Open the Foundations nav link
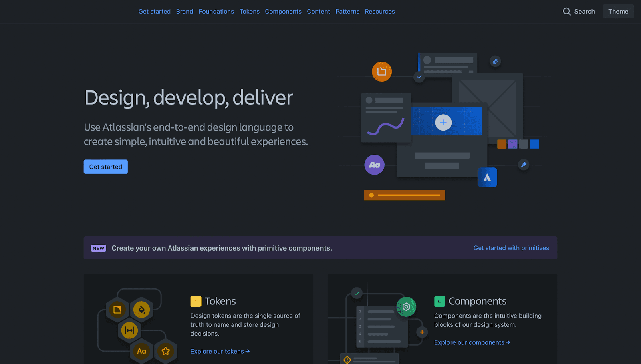641x364 pixels. (x=216, y=12)
